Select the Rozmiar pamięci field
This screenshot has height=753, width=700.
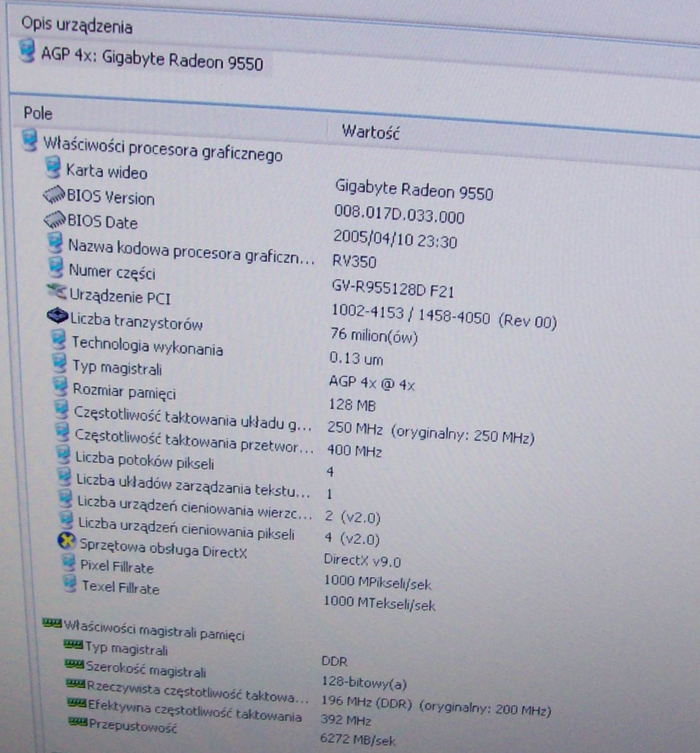tap(124, 391)
